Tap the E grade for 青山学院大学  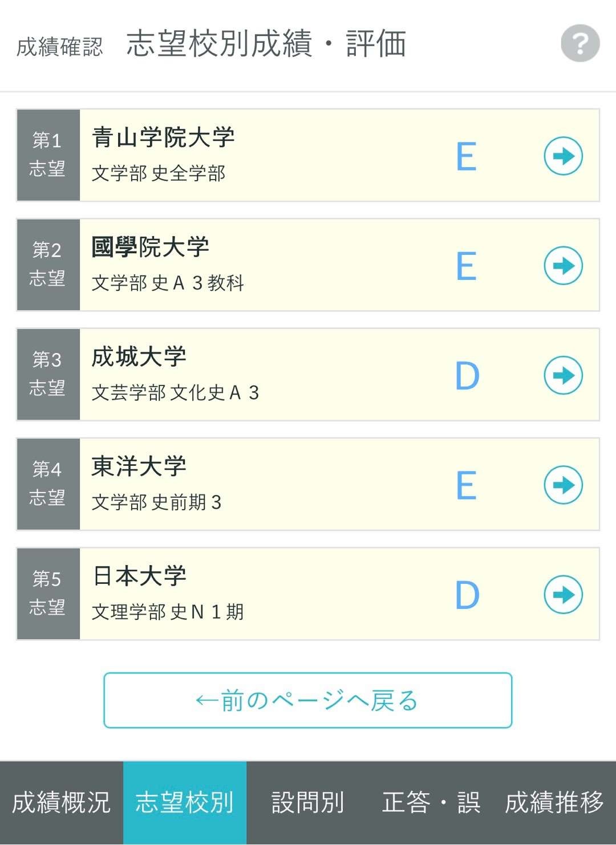[x=466, y=156]
